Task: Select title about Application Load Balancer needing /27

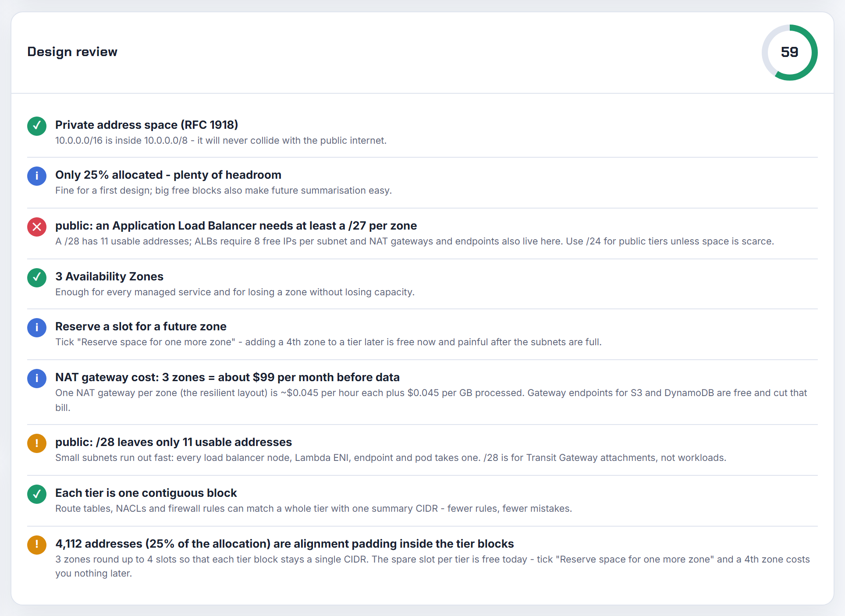Action: pyautogui.click(x=236, y=226)
